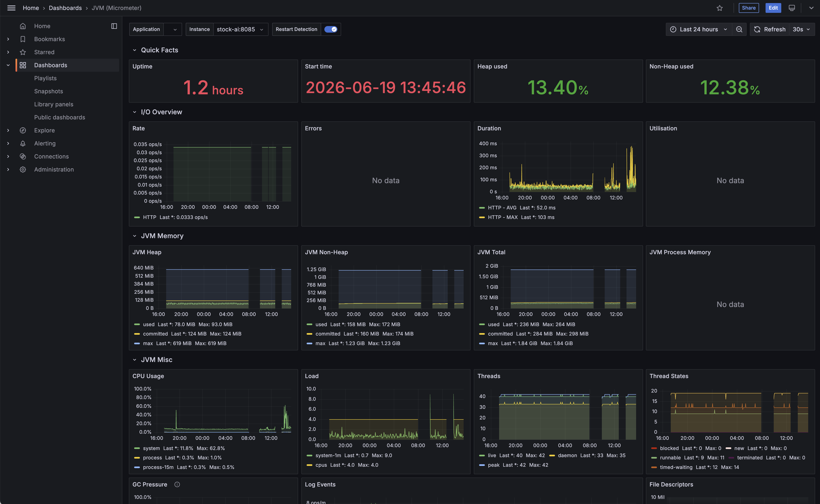Screen dimensions: 820x504
Task: Click the Share button
Action: (749, 8)
